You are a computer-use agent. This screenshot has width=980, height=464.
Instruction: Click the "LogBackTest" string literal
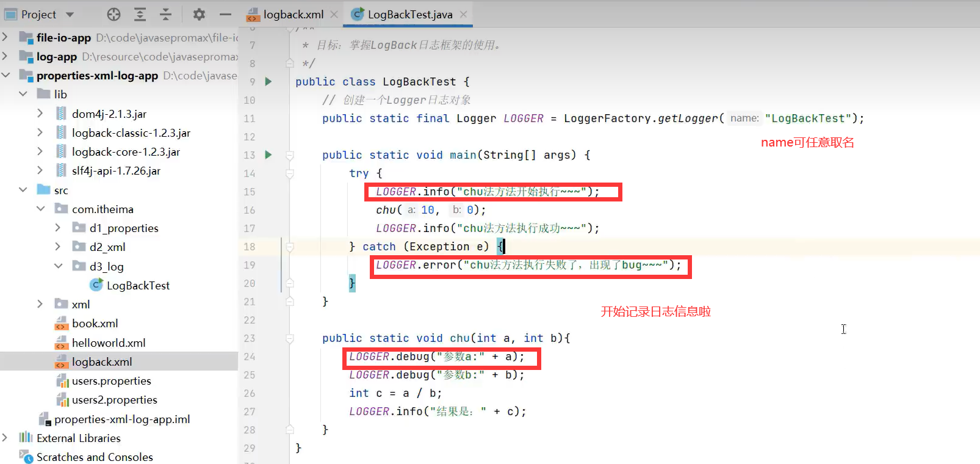(x=808, y=118)
